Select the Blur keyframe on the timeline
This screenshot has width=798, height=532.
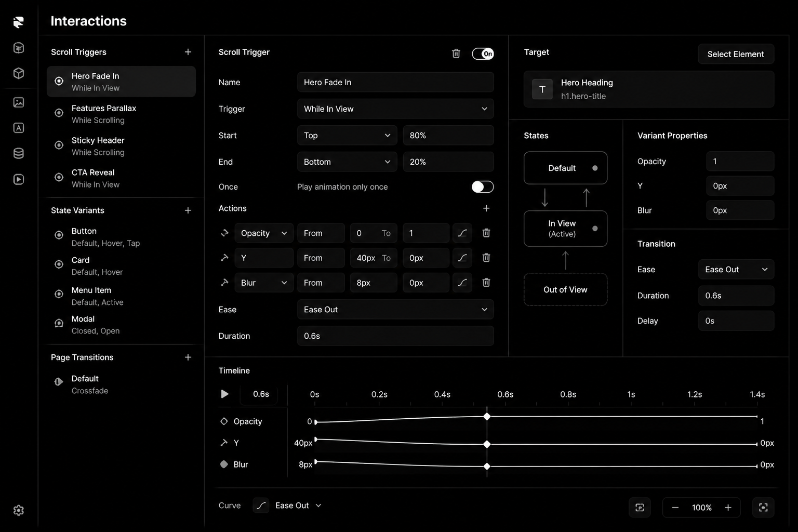pyautogui.click(x=487, y=467)
